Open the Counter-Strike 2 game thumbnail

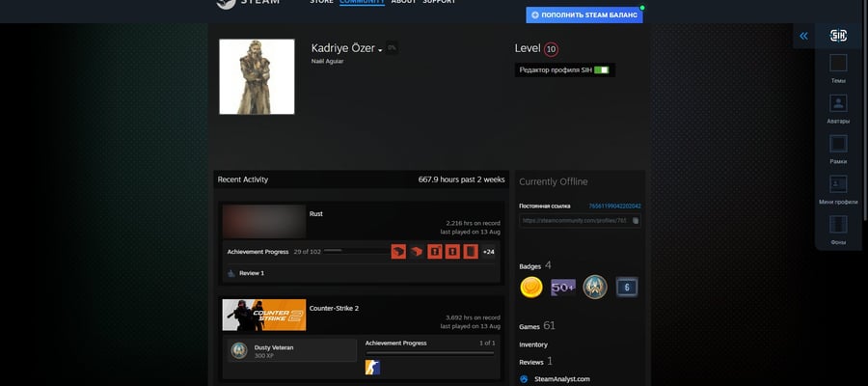pos(264,316)
